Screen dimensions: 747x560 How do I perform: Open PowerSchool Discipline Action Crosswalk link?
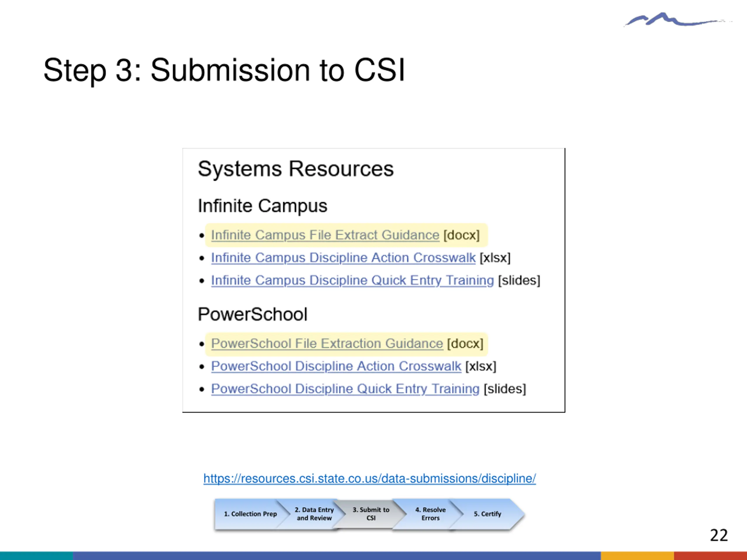tap(336, 366)
